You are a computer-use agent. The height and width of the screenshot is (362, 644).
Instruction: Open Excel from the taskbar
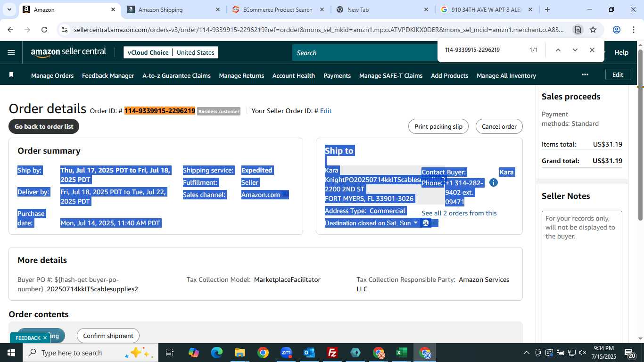[x=402, y=353]
